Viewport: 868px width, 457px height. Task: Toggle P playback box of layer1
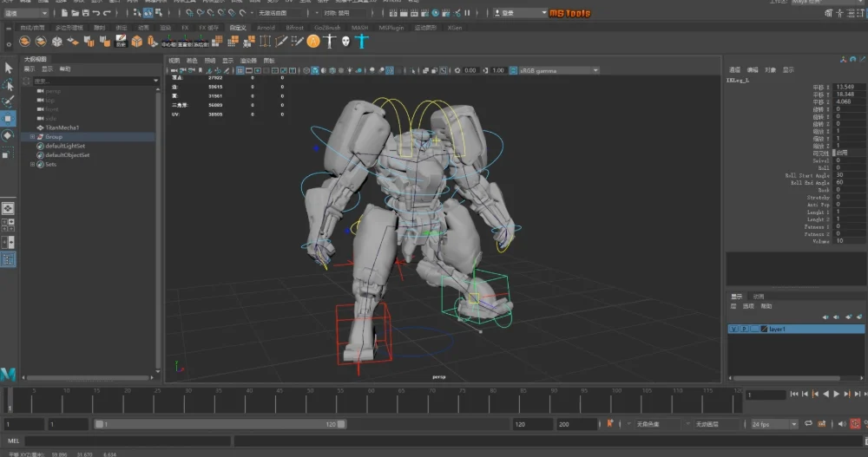(744, 330)
